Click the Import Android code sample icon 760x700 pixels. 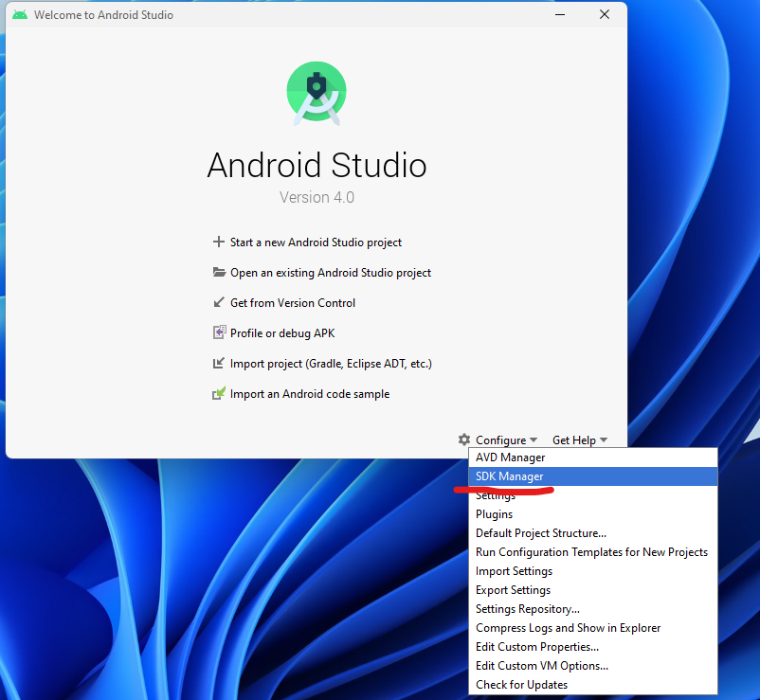(x=219, y=394)
